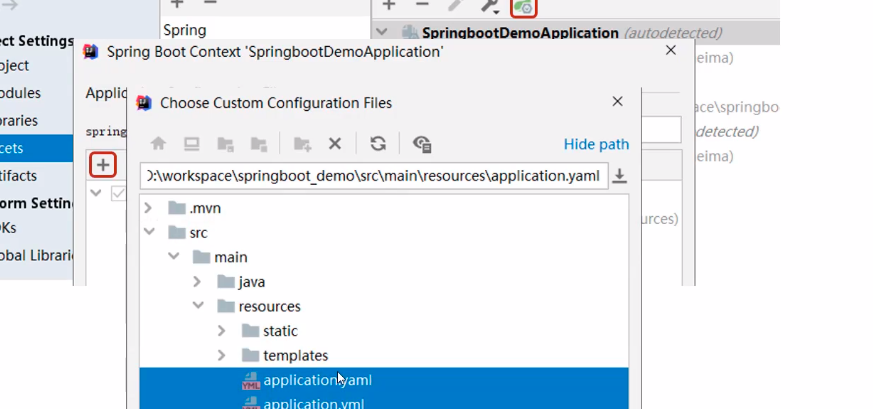Expand the .mvn folder node
873x409 pixels.
tap(149, 208)
